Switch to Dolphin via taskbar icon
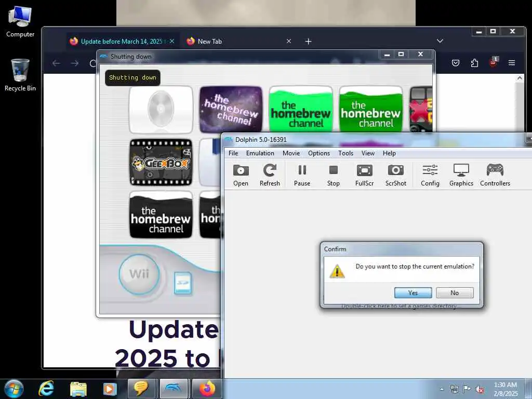The image size is (532, 399). click(174, 389)
